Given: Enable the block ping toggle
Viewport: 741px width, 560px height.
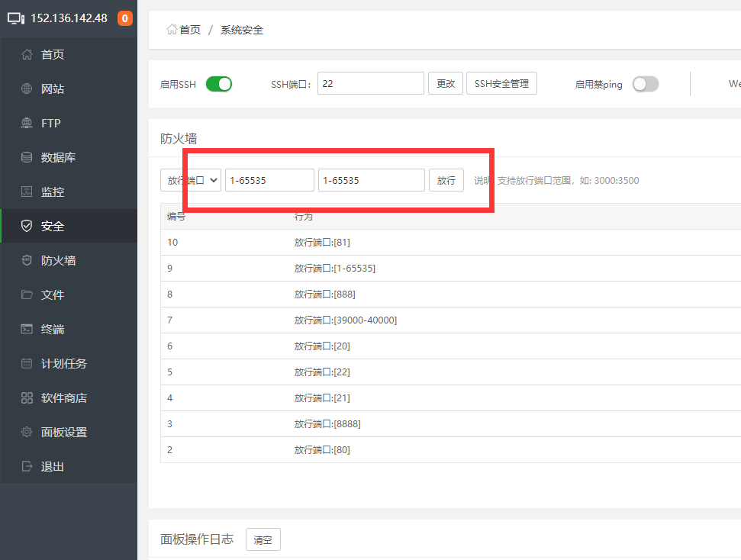Looking at the screenshot, I should point(645,84).
